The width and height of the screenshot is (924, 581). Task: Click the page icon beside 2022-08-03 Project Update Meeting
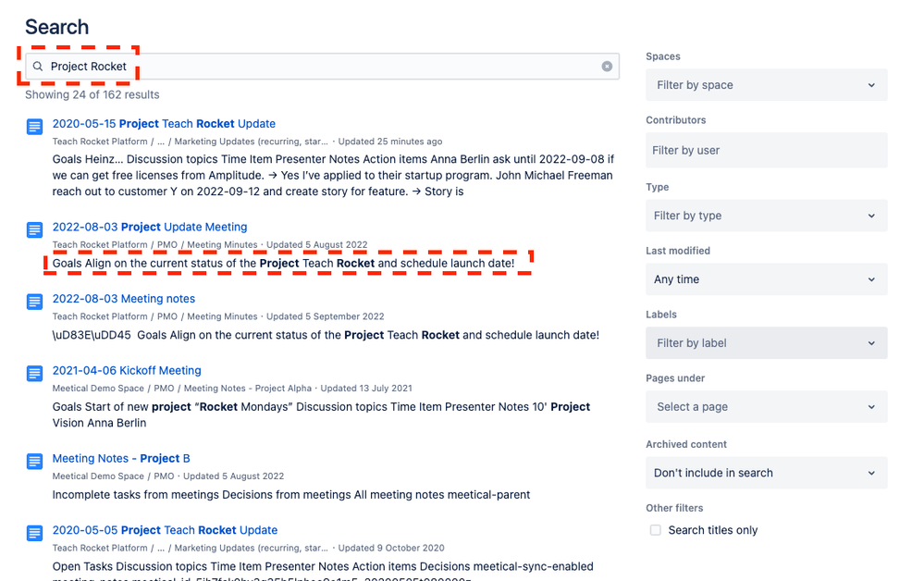pyautogui.click(x=33, y=229)
